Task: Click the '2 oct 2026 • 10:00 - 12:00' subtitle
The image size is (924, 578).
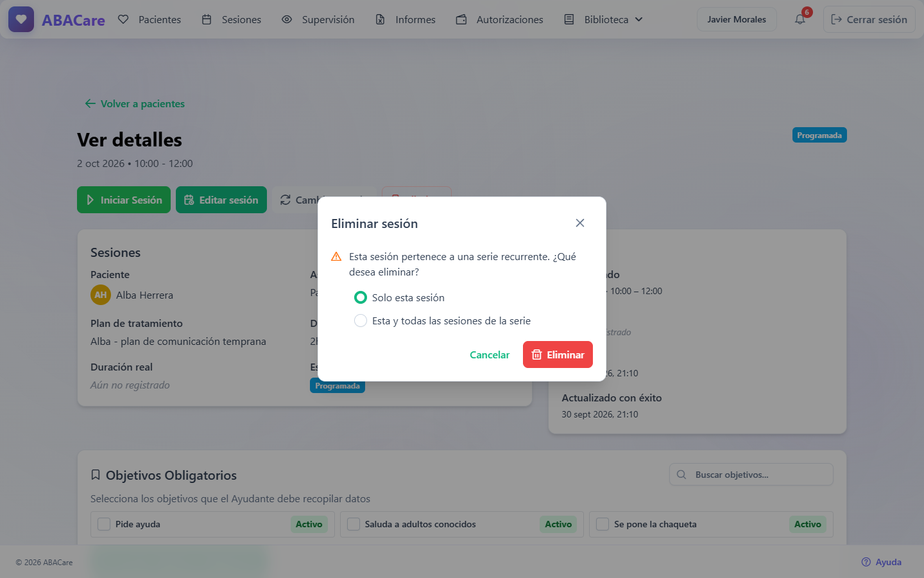Action: click(x=135, y=163)
